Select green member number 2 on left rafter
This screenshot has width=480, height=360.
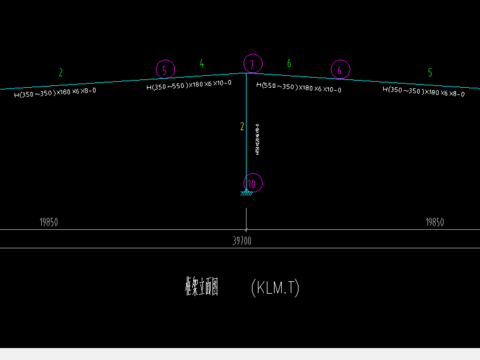[x=61, y=72]
